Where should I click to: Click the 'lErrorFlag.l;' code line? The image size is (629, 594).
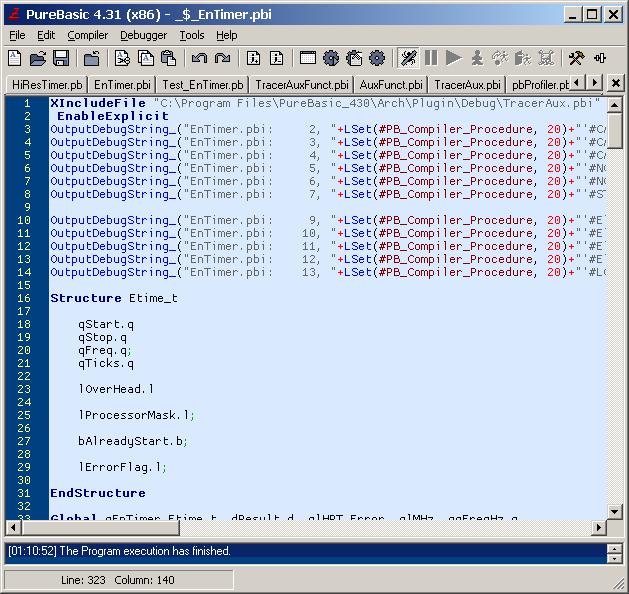[x=122, y=467]
